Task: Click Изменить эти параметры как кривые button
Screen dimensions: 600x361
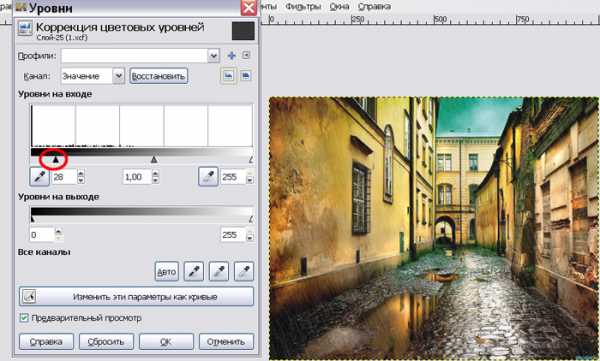Action: [x=136, y=296]
